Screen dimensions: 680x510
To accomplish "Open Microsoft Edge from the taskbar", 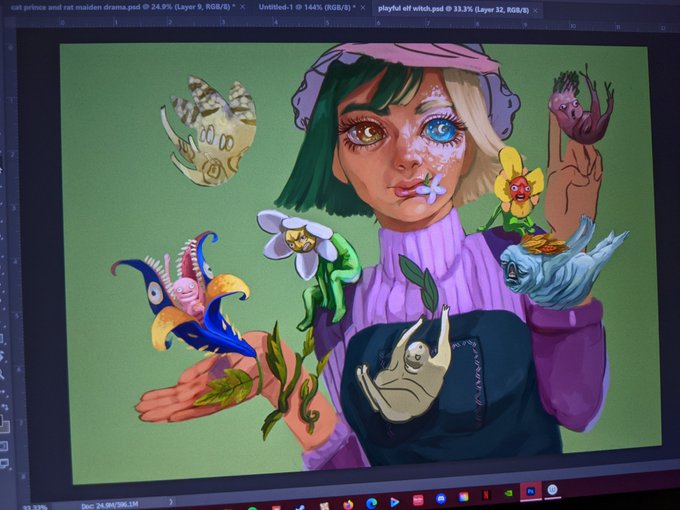I will click(x=371, y=503).
